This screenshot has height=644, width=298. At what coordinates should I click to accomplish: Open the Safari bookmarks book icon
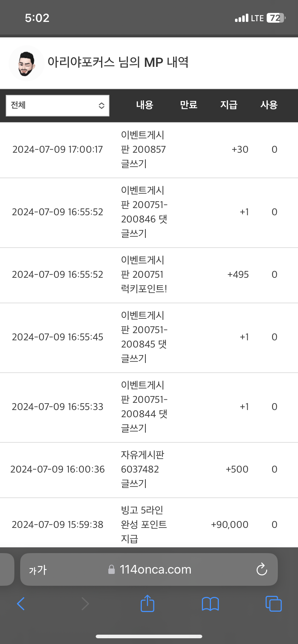pos(210,604)
